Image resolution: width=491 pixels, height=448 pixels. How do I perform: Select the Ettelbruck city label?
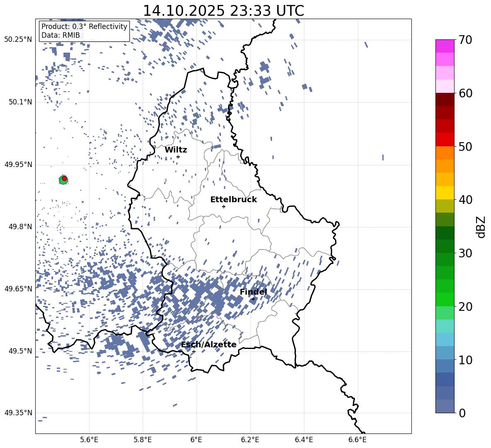[233, 200]
